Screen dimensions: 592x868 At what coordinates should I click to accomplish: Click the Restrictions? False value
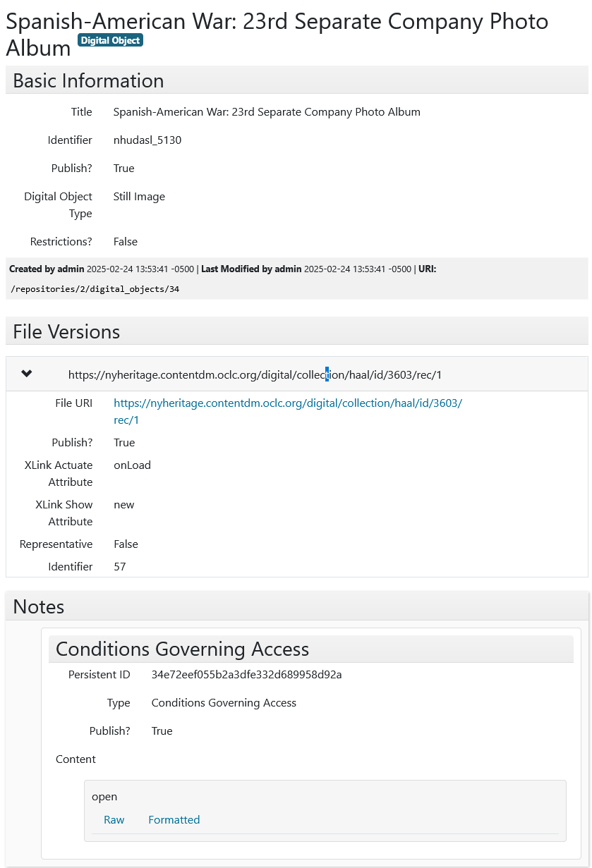(125, 241)
